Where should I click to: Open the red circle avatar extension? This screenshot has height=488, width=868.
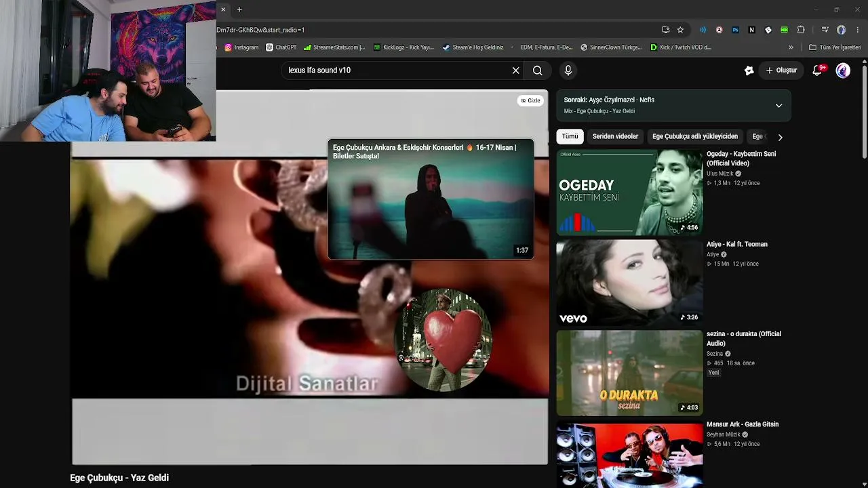coord(719,30)
